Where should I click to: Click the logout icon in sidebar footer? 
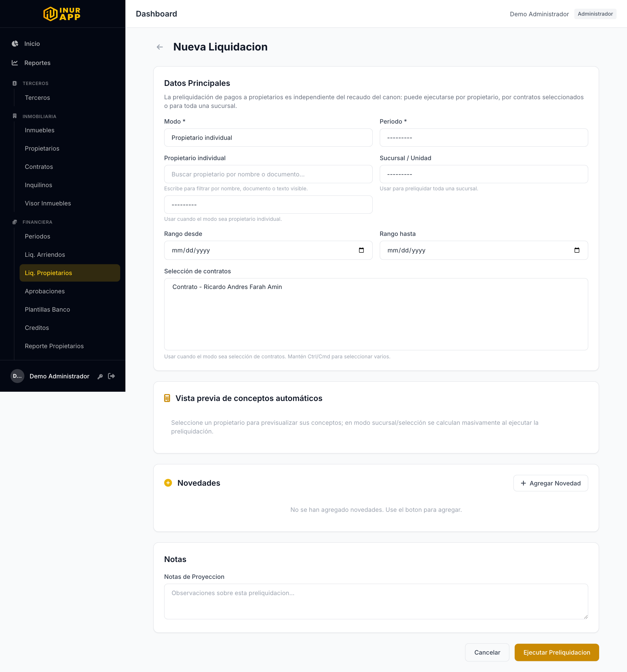click(111, 376)
